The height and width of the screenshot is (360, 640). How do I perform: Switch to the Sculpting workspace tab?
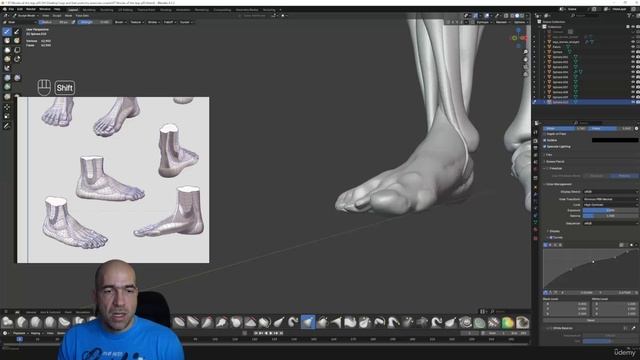click(107, 10)
